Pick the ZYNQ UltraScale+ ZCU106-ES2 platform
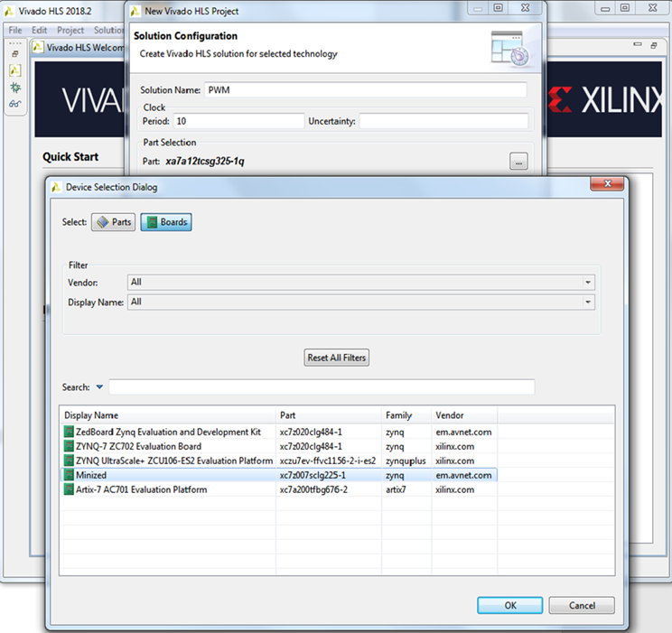 (168, 461)
